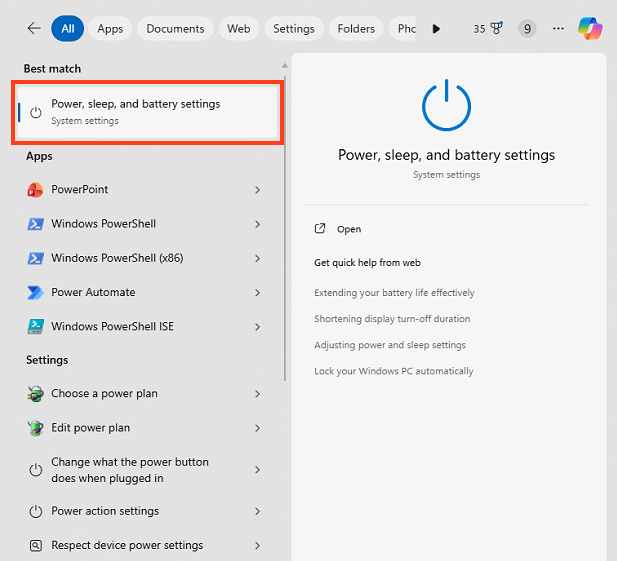Switch to the Documents filter tab
Image resolution: width=617 pixels, height=561 pixels.
click(x=175, y=29)
